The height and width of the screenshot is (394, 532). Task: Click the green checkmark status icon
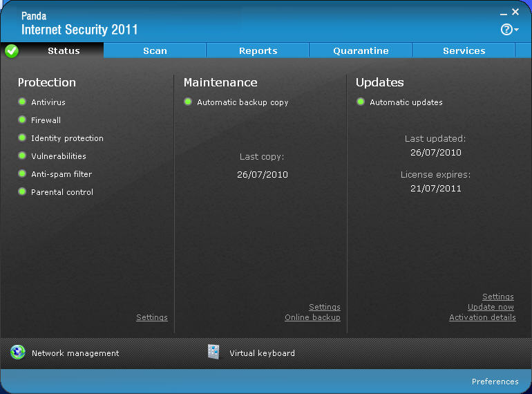(12, 51)
